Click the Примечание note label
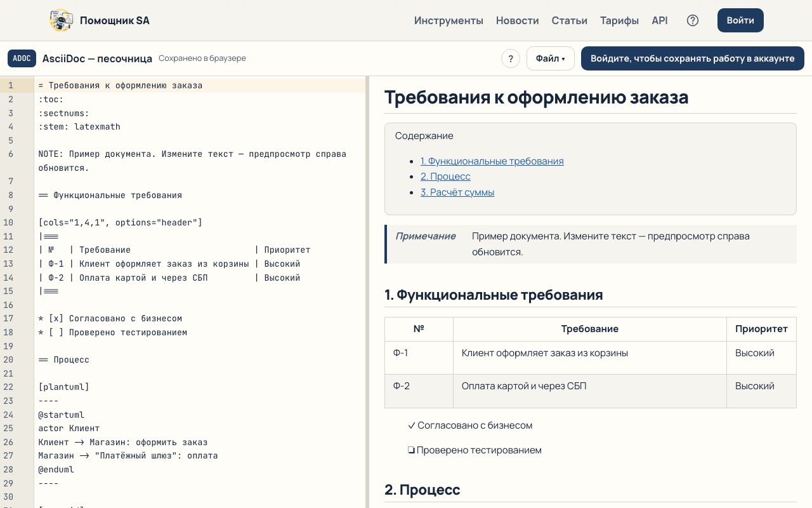This screenshot has height=508, width=812. [x=426, y=236]
